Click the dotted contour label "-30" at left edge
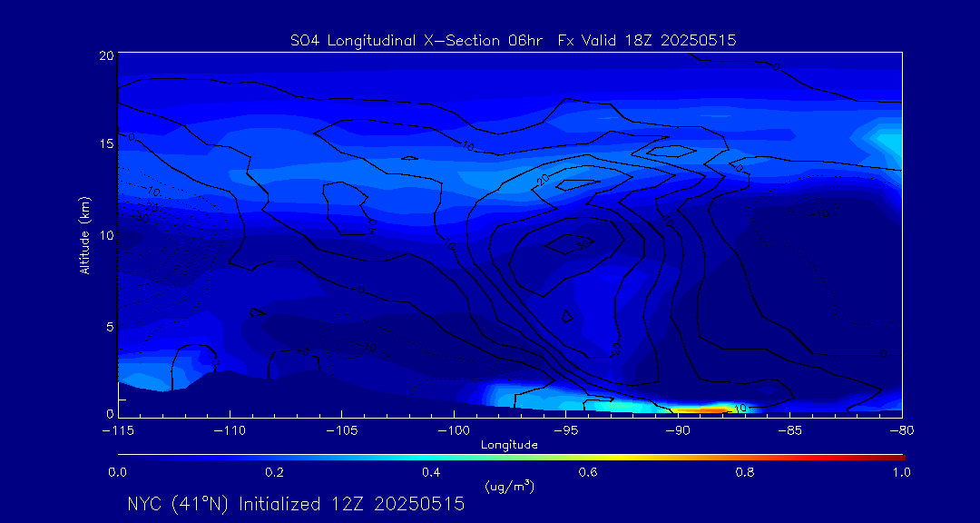980x523 pixels. click(x=140, y=218)
